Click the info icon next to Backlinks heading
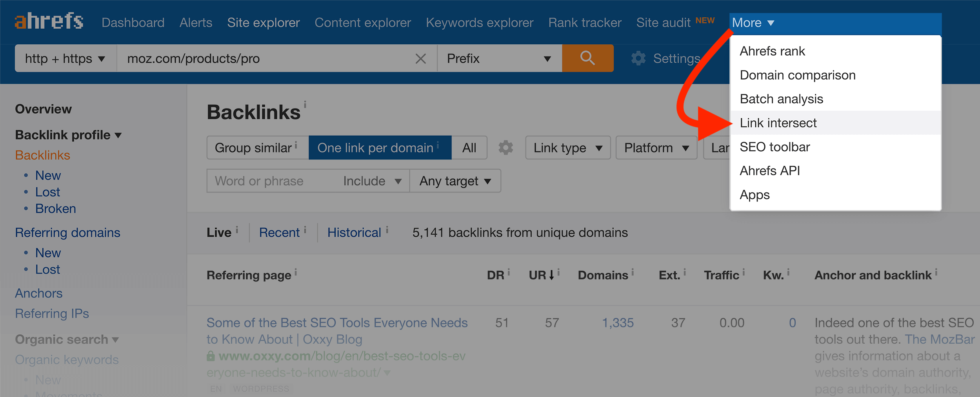The width and height of the screenshot is (980, 397). tap(305, 105)
